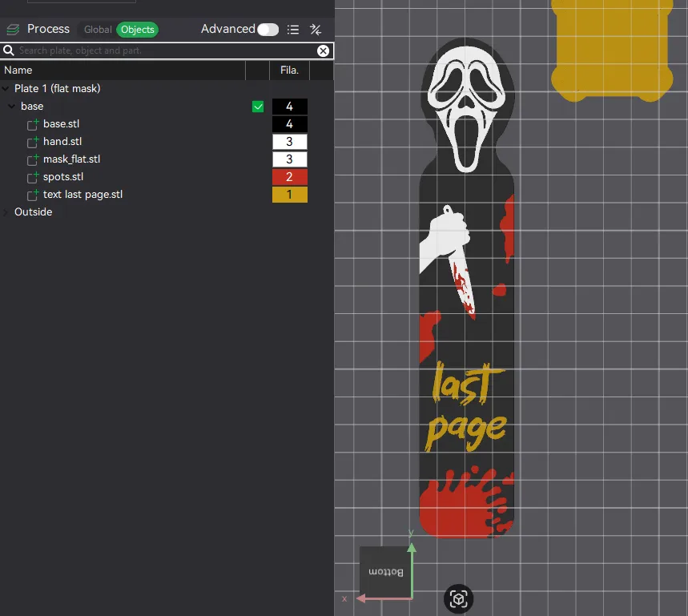Viewport: 688px width, 616px height.
Task: Open the parameter list icon beside Advanced
Action: coord(293,30)
